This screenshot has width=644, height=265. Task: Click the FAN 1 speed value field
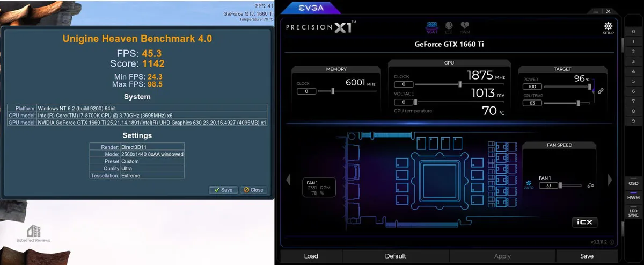(548, 185)
